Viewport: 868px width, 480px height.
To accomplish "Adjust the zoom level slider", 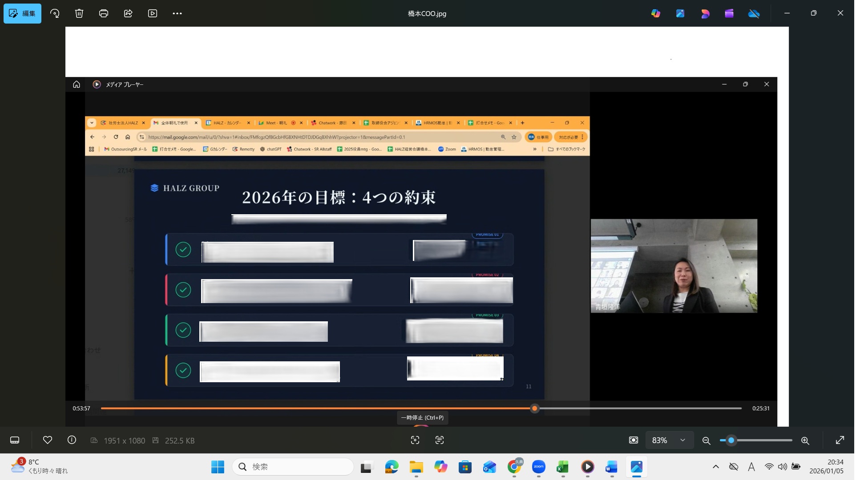I will tap(731, 440).
